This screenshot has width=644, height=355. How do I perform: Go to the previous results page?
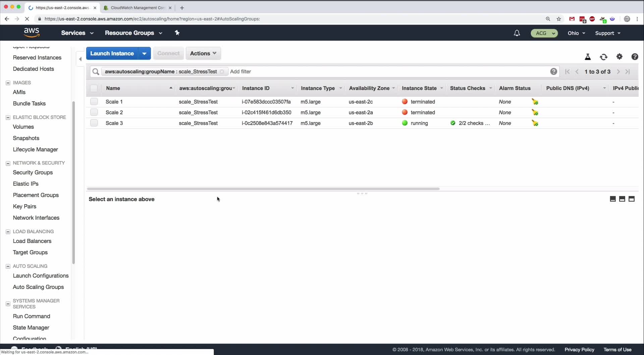(x=577, y=71)
